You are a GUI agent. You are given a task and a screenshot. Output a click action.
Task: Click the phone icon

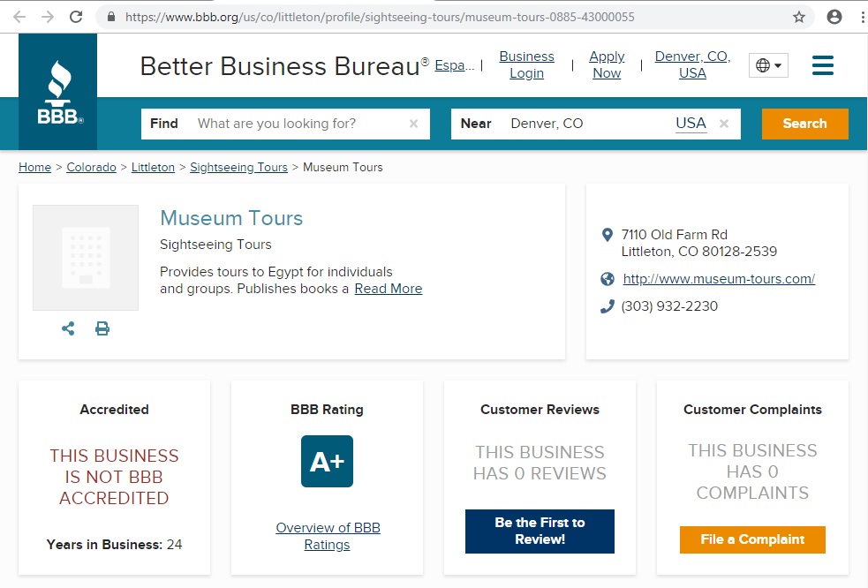(608, 306)
